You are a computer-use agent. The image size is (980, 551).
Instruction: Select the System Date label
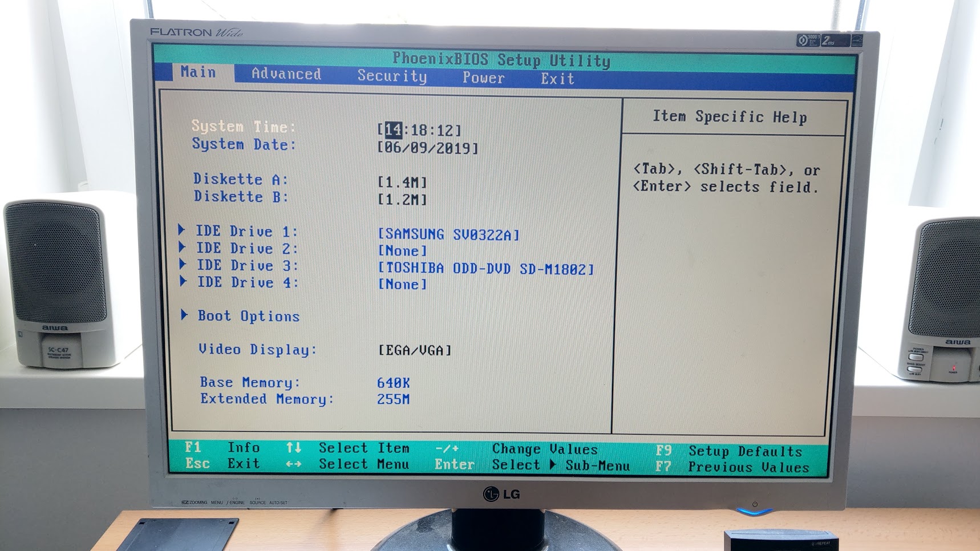click(x=244, y=144)
